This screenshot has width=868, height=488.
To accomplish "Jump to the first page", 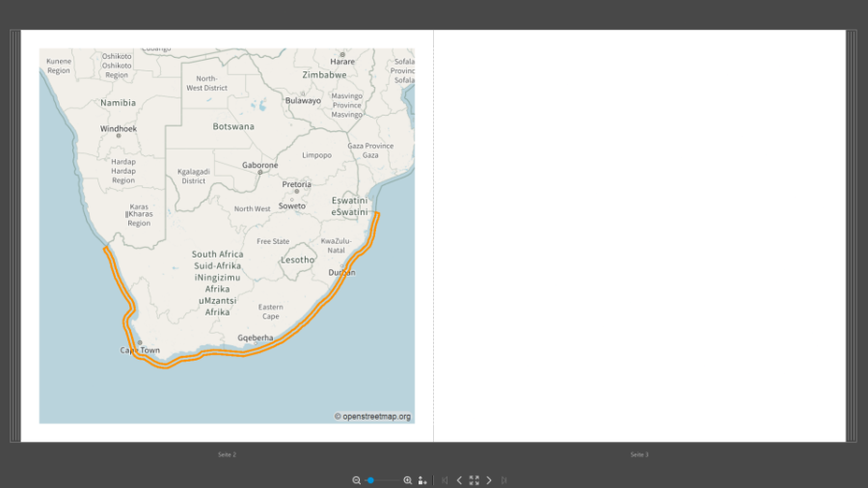I will pos(445,480).
